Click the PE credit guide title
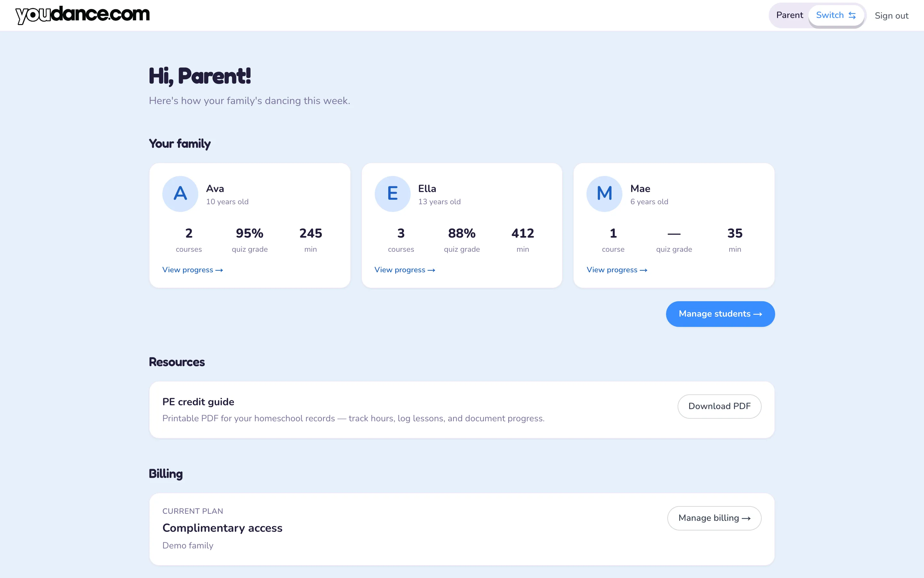This screenshot has height=578, width=924. point(198,402)
